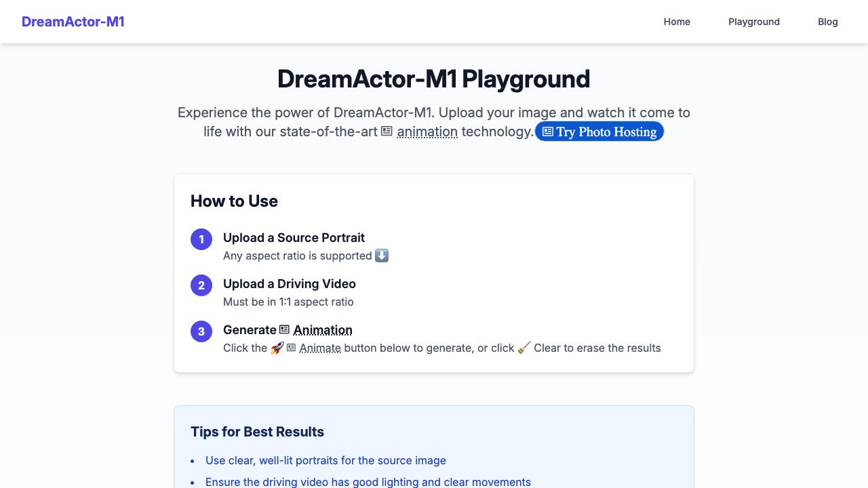Click the step 2 number circle
This screenshot has width=868, height=488.
(201, 285)
